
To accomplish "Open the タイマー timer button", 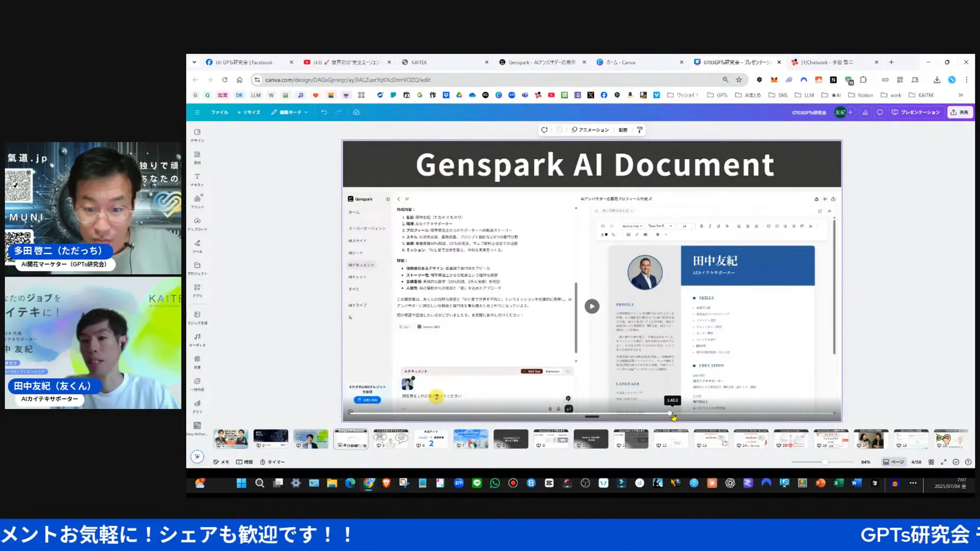I will (273, 462).
